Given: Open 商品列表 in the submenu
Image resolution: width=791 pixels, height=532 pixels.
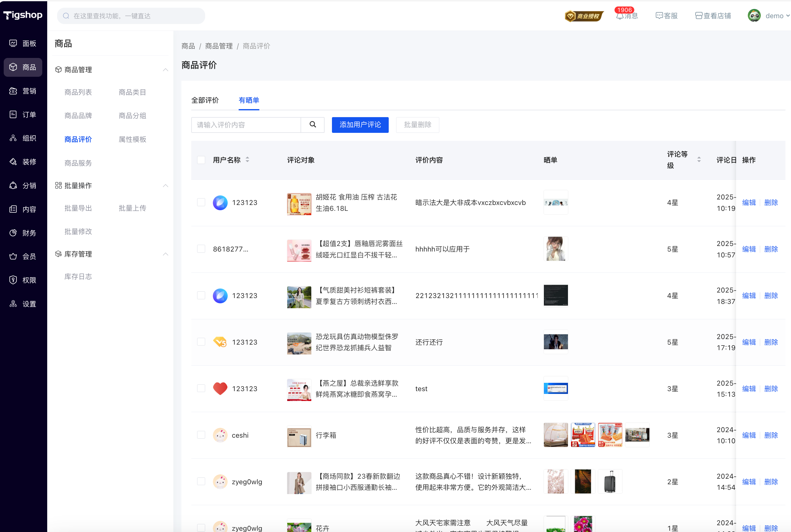Looking at the screenshot, I should [x=78, y=92].
